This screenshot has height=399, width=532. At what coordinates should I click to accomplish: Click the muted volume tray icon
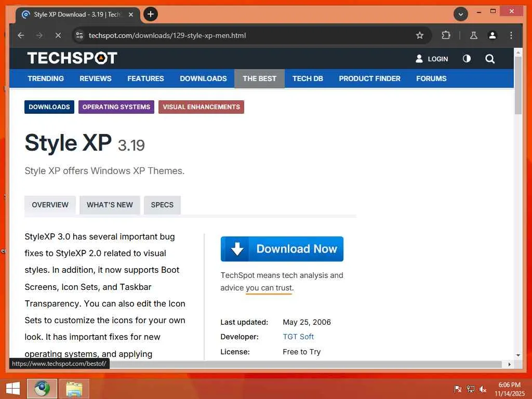483,389
